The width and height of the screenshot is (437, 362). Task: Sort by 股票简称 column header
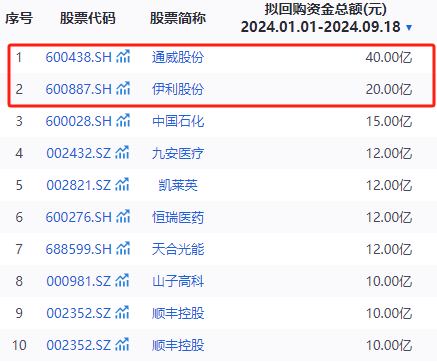click(178, 18)
